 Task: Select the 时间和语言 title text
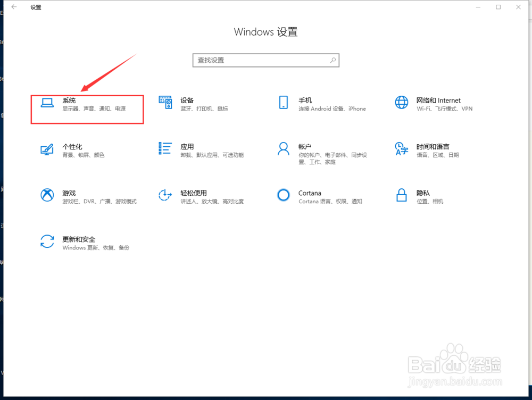(x=433, y=147)
